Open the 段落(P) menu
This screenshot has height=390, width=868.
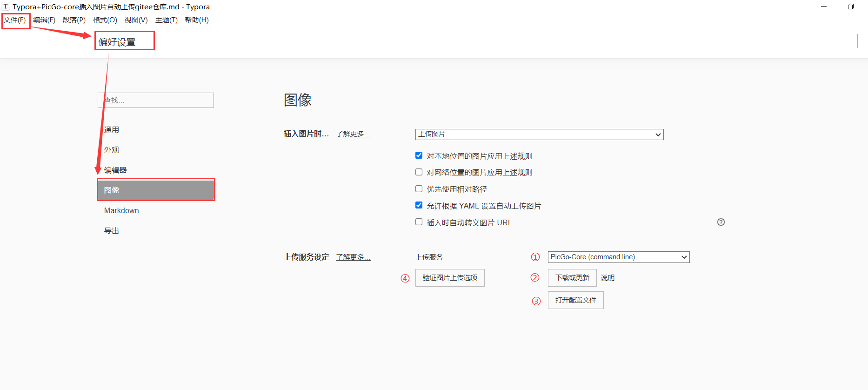point(74,20)
